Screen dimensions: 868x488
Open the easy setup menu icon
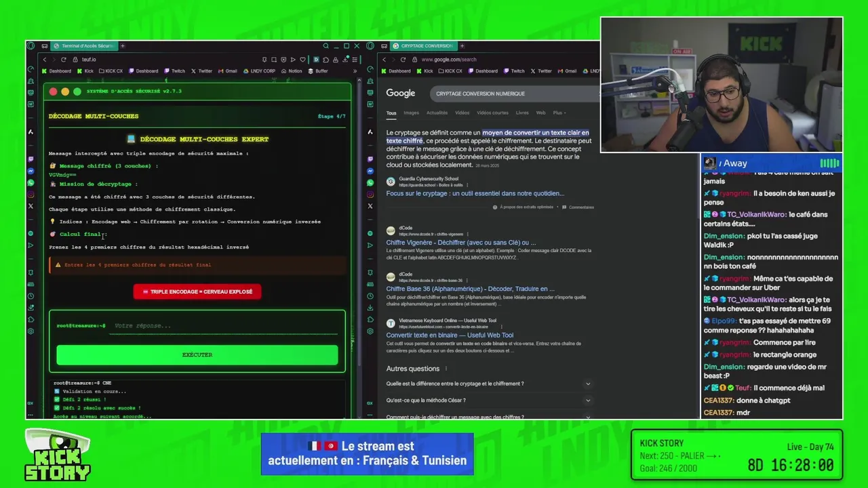point(355,60)
